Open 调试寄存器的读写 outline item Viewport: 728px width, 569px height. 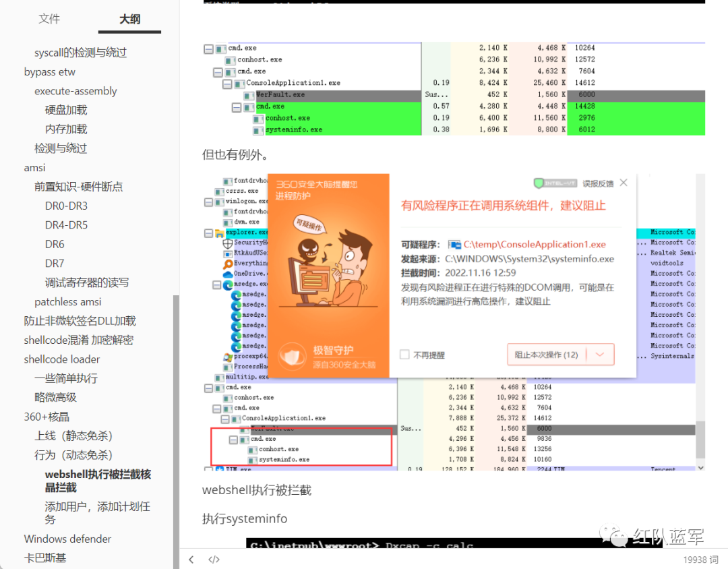pos(87,282)
